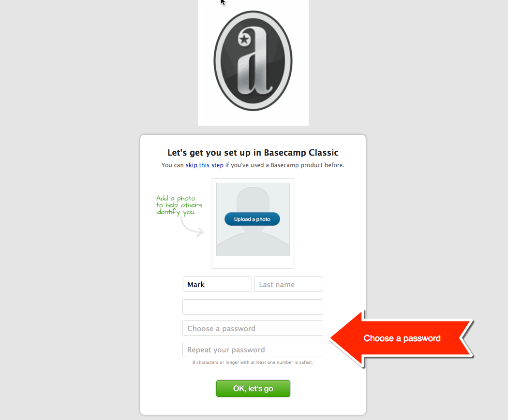Click the red "Choose a password" arrow callout
The width and height of the screenshot is (508, 420).
pyautogui.click(x=402, y=339)
